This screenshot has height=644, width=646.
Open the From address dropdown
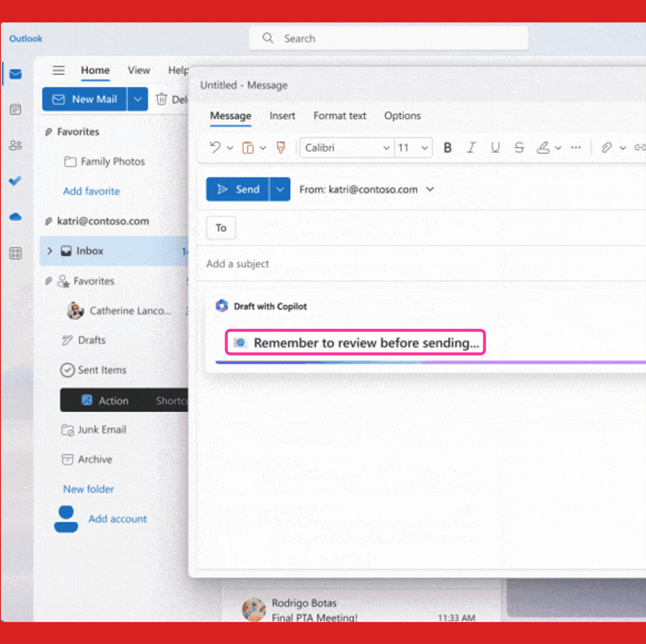(430, 189)
